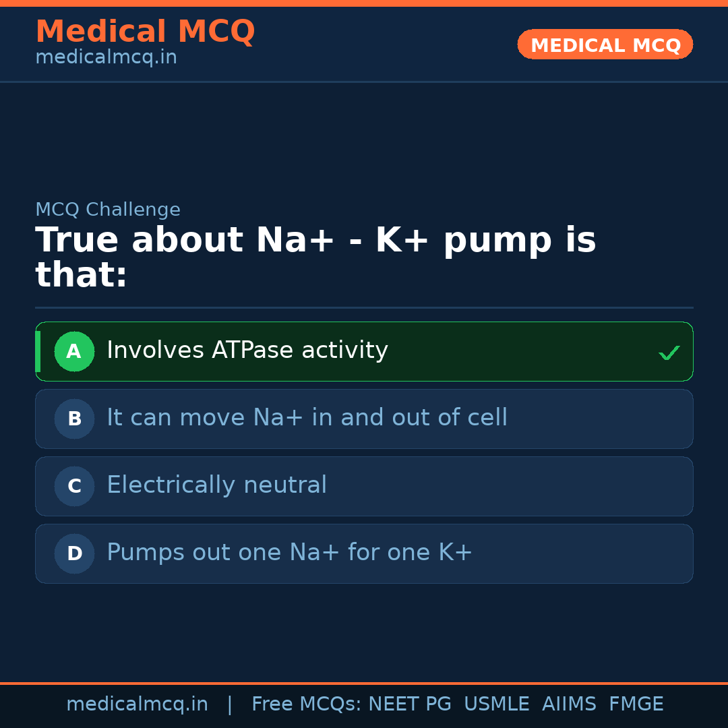Click the FMGE footer label
This screenshot has width=728, height=728.
click(x=636, y=704)
